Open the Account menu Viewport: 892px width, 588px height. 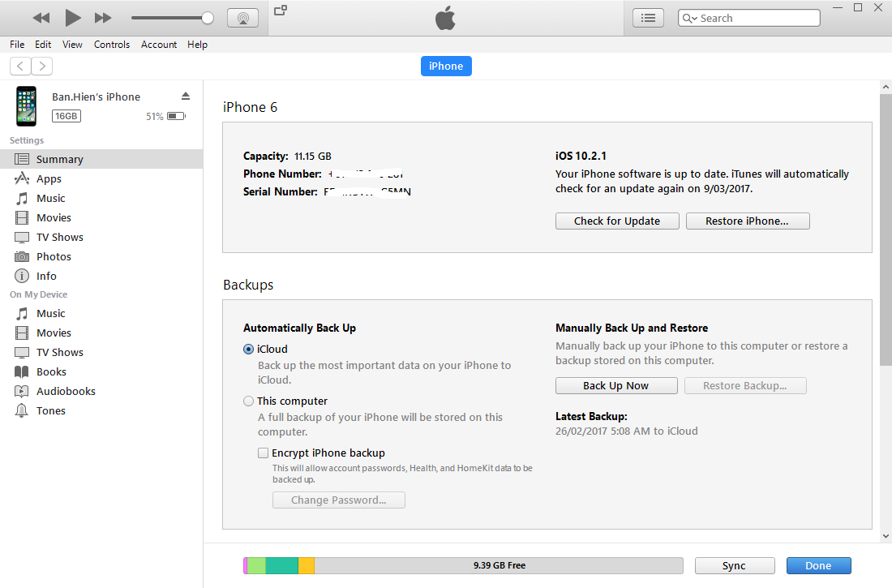coord(159,45)
